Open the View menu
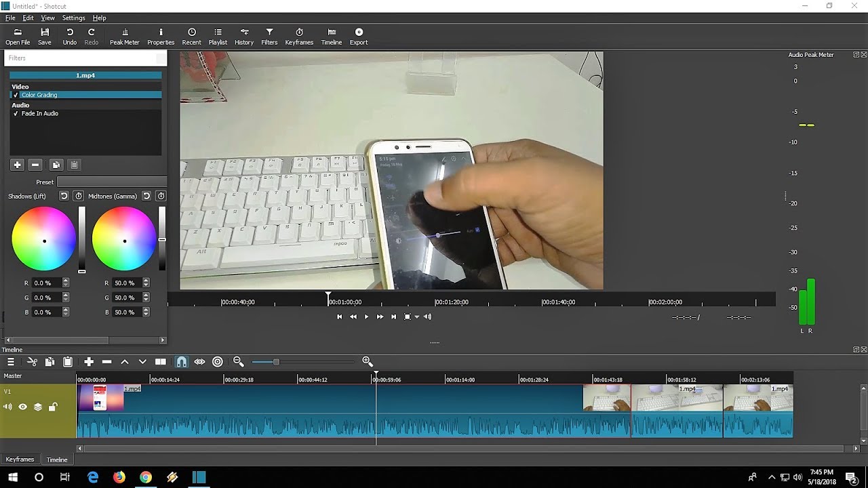Screen dimensions: 868x488 coord(47,18)
